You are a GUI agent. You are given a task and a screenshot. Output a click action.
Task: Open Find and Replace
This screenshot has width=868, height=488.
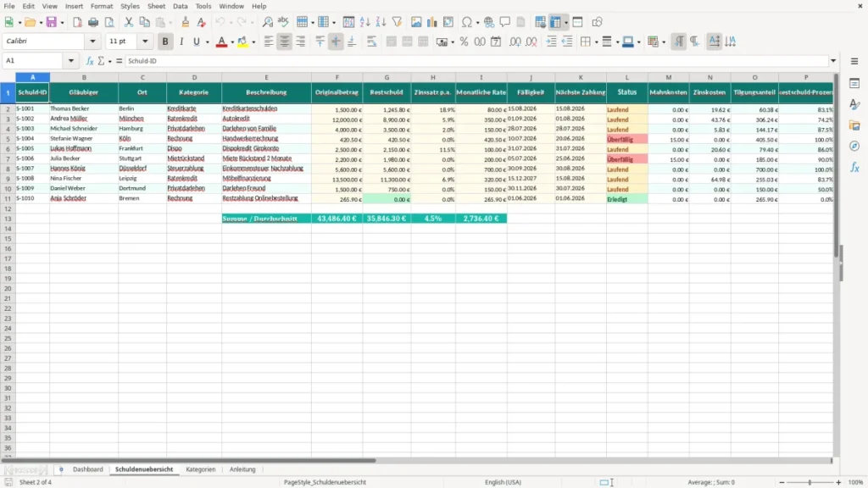coord(267,22)
